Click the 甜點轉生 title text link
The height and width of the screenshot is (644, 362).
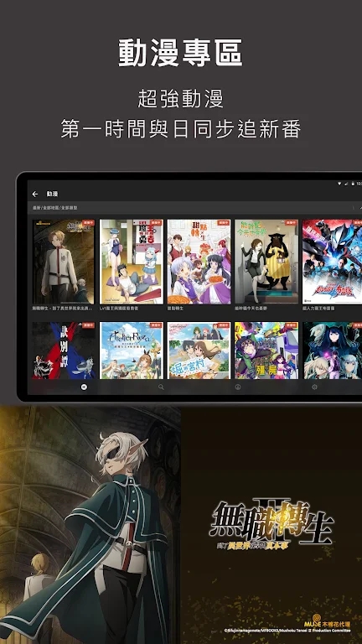175,309
